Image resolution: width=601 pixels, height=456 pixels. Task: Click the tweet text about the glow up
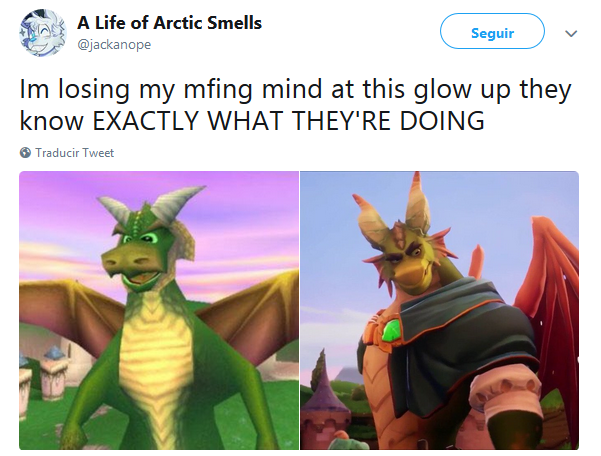[x=295, y=104]
